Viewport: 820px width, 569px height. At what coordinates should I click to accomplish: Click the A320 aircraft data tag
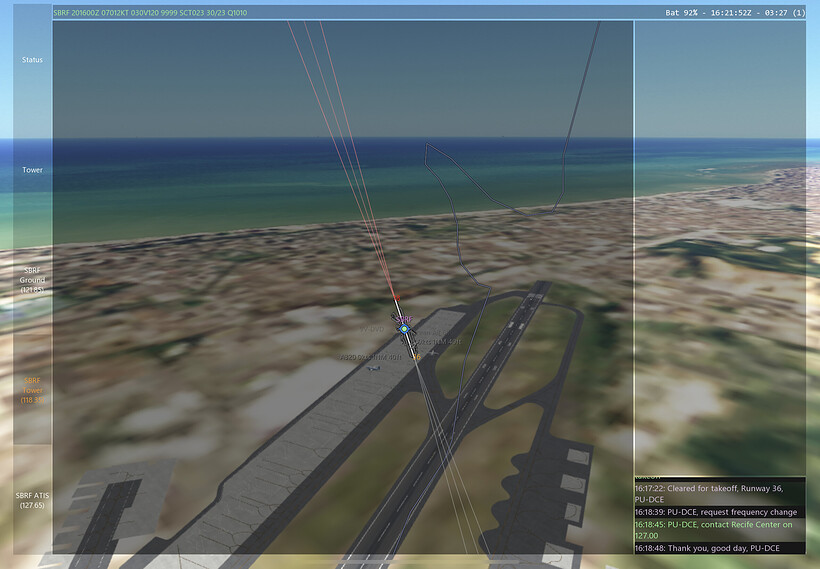click(370, 357)
